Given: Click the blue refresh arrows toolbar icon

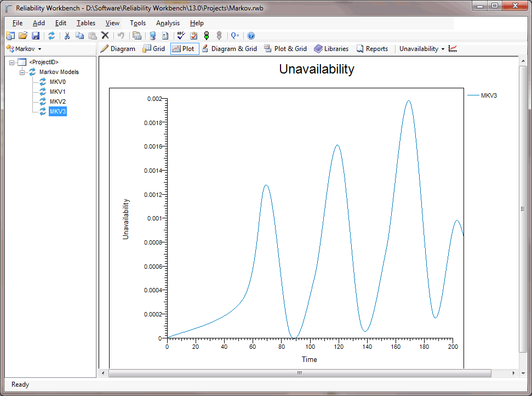Looking at the screenshot, I should click(52, 36).
